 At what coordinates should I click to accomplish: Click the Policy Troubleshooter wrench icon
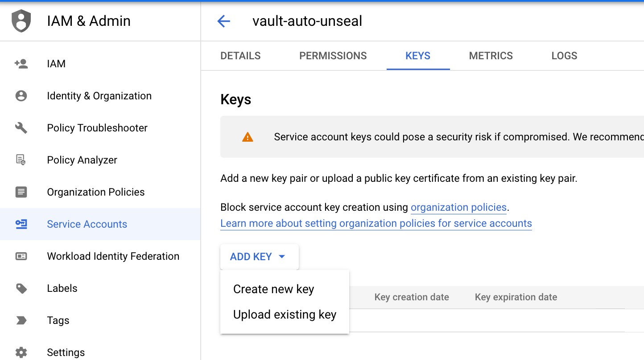(21, 128)
